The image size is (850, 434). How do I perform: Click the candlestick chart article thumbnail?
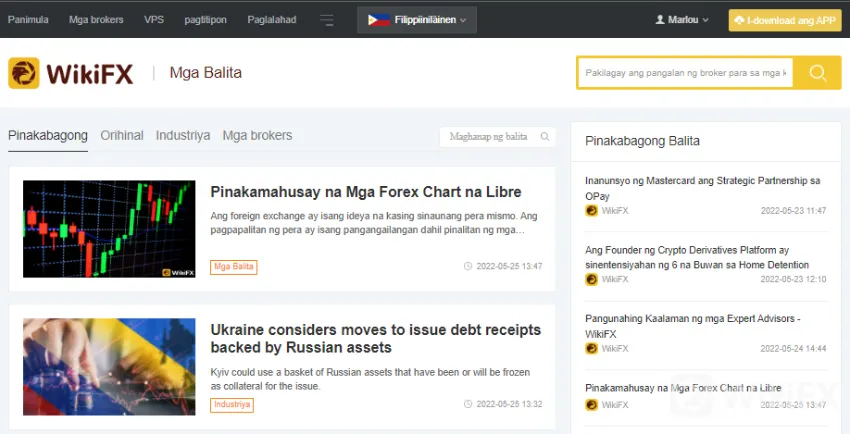(x=109, y=229)
